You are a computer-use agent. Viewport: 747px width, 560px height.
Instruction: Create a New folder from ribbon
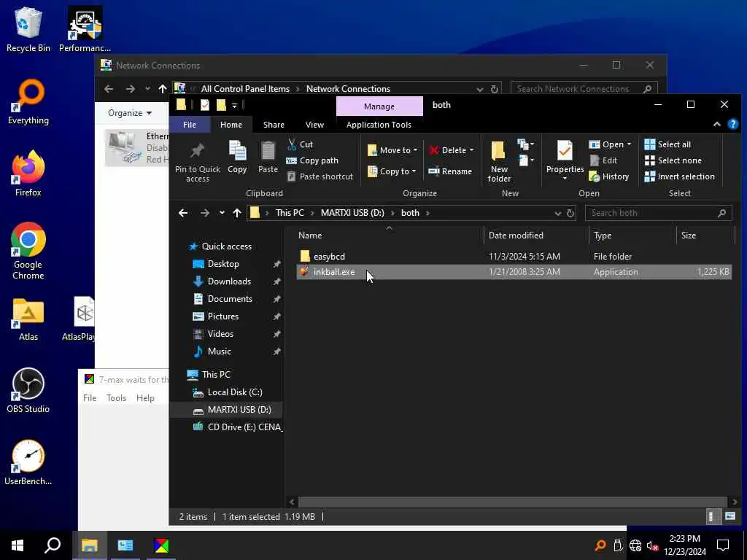click(x=499, y=161)
